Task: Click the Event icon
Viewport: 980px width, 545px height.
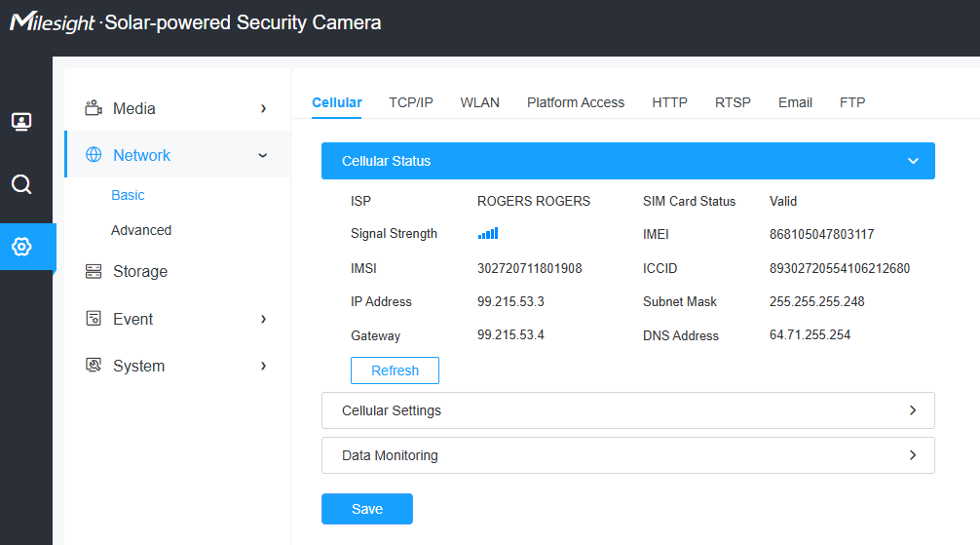Action: pos(94,319)
